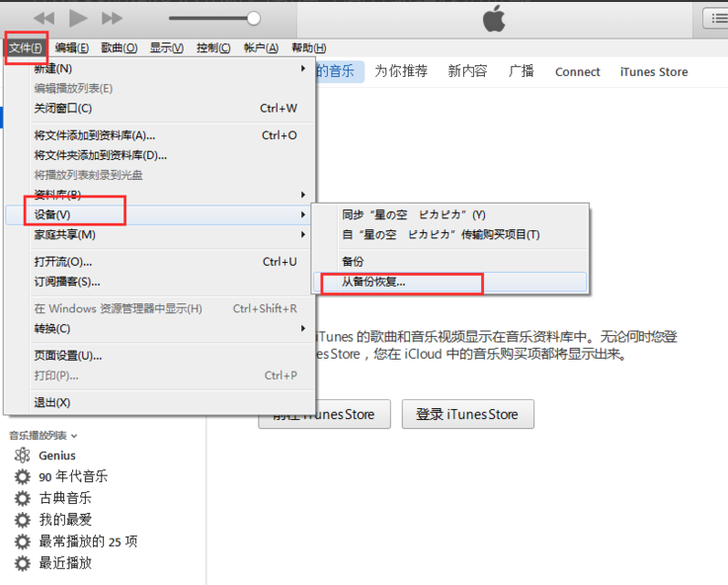Expand the 设备(V) submenu

(160, 215)
